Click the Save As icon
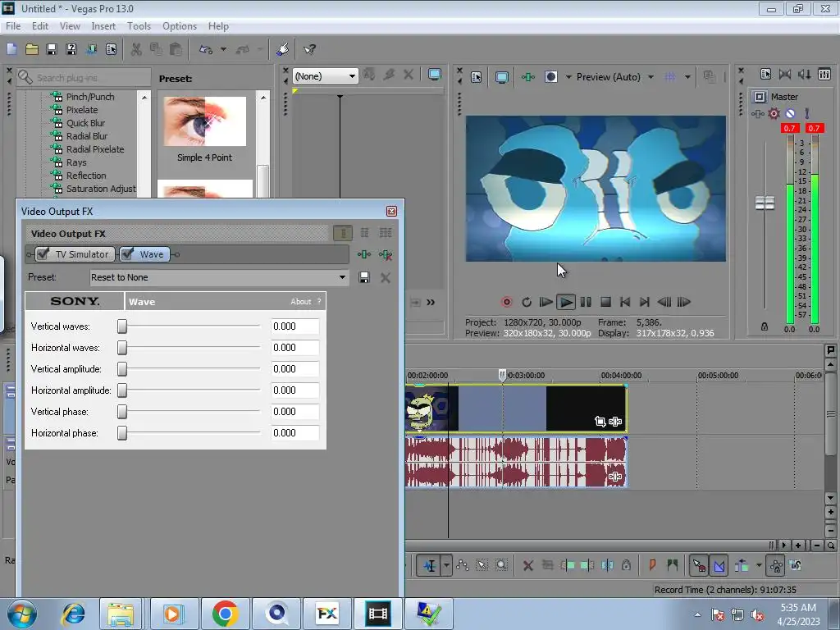840x630 pixels. click(71, 49)
